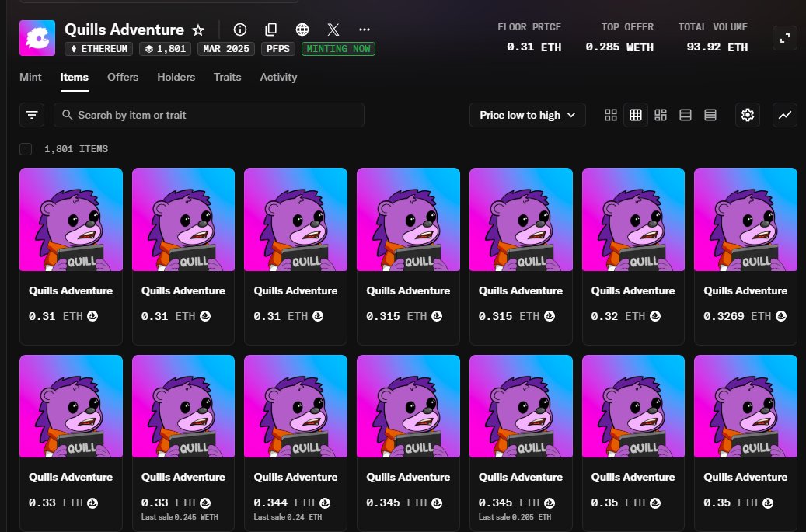806x532 pixels.
Task: Open the filters panel
Action: [x=32, y=115]
